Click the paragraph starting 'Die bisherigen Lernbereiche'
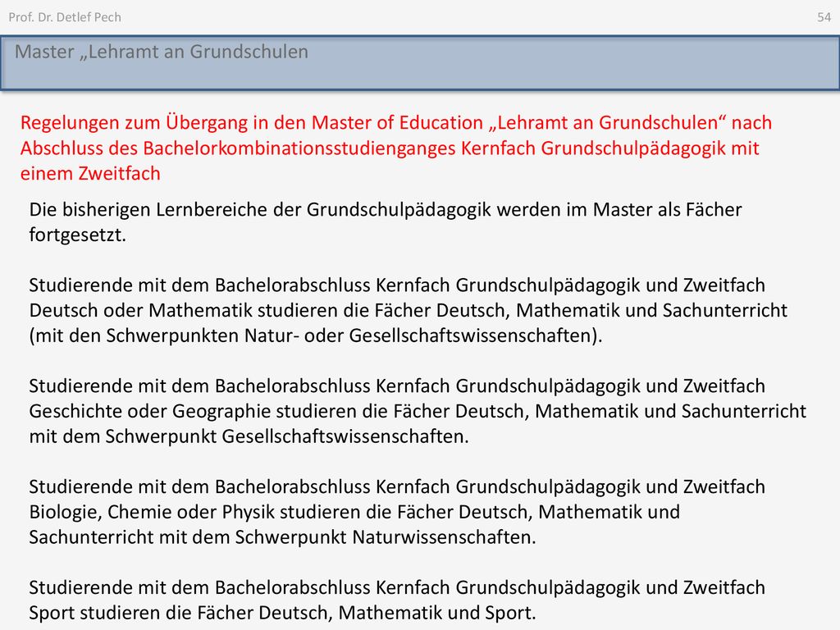Screen dimensions: 840x630 pyautogui.click(x=386, y=221)
